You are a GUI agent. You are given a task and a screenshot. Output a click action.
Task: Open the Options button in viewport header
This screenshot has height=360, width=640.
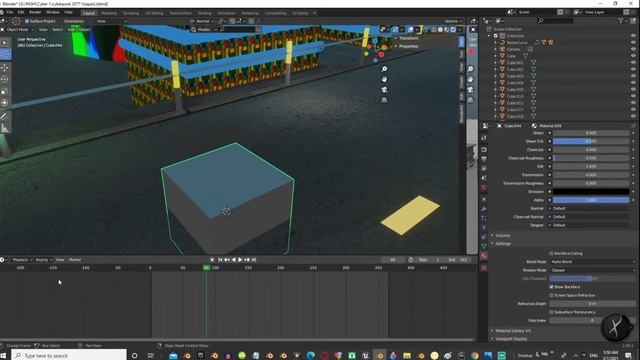(x=452, y=21)
